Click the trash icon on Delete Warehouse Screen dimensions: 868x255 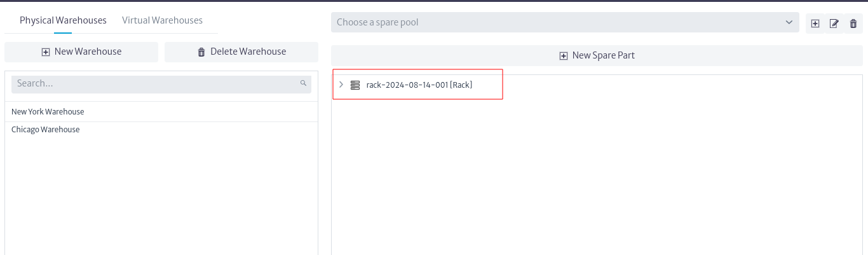[201, 52]
